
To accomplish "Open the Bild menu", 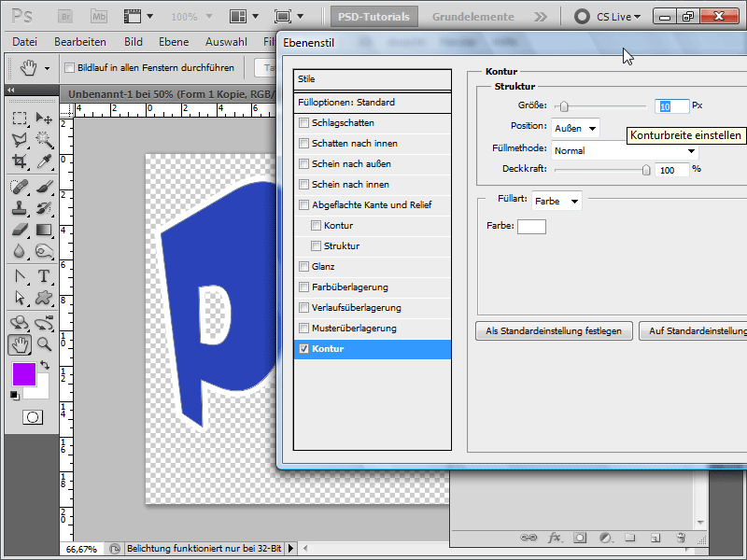I will [x=134, y=42].
